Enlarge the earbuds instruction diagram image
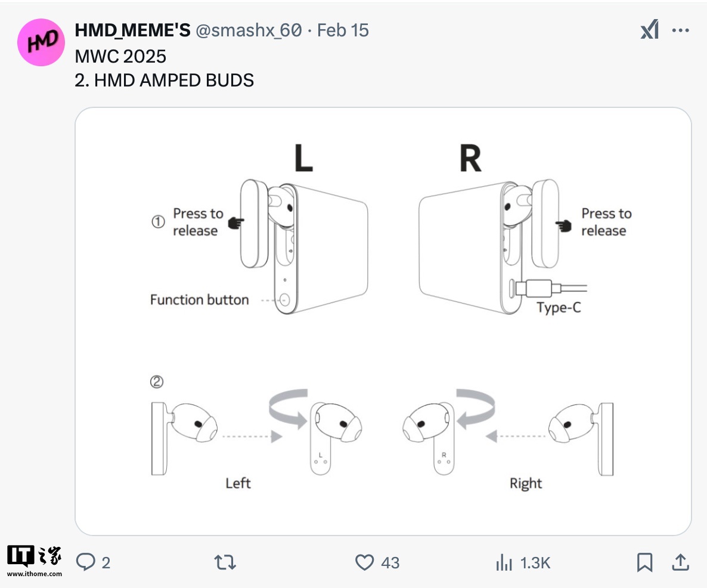The height and width of the screenshot is (588, 707). tap(383, 321)
